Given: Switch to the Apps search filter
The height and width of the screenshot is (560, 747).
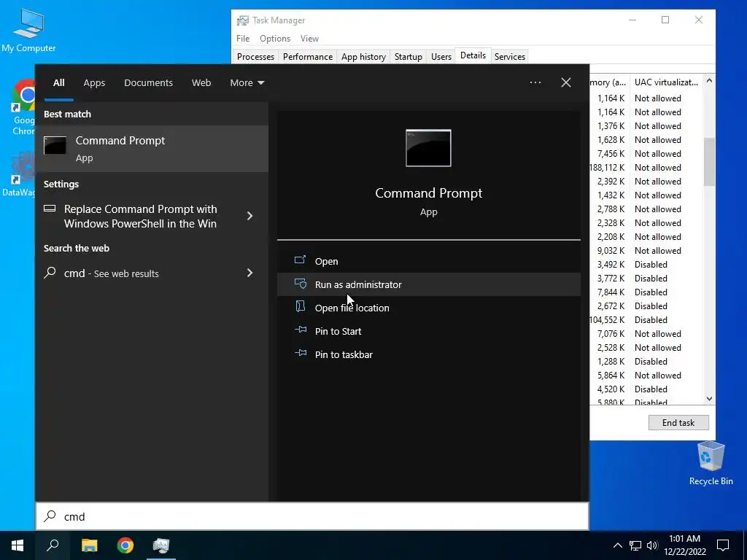Looking at the screenshot, I should point(94,83).
